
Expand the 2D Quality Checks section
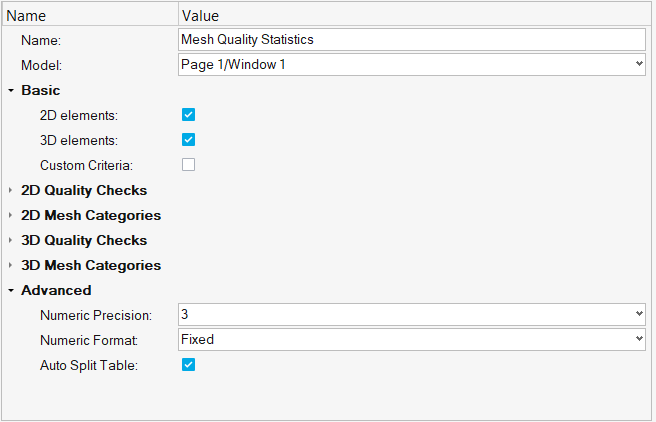click(11, 190)
